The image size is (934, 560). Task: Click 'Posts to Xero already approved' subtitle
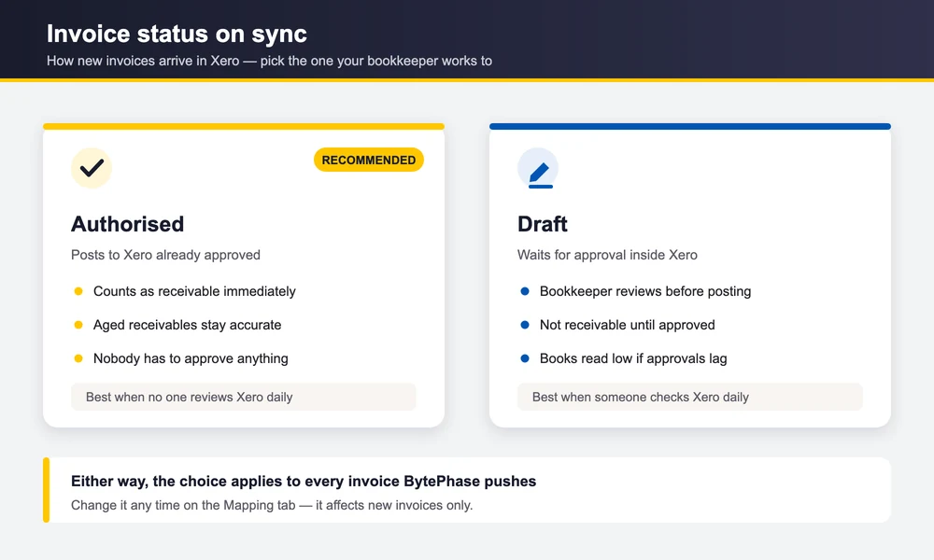[x=165, y=255]
